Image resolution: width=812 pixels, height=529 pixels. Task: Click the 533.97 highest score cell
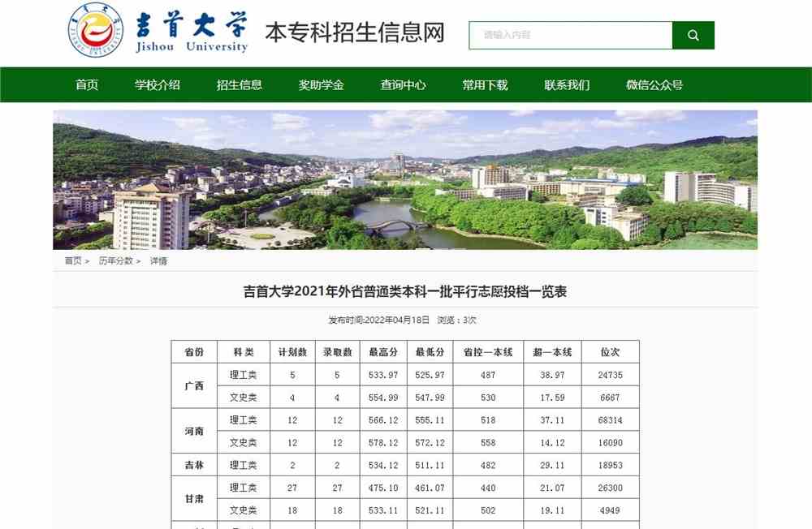pyautogui.click(x=383, y=375)
